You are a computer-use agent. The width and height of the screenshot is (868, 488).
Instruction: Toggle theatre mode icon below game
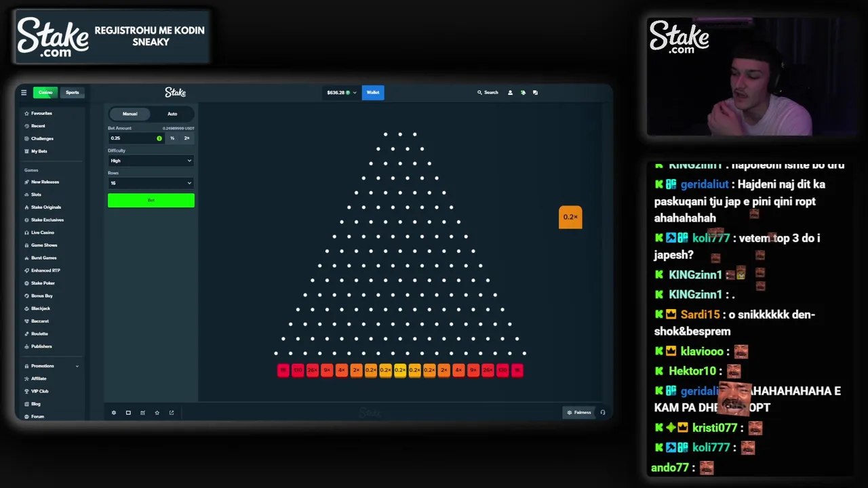128,413
